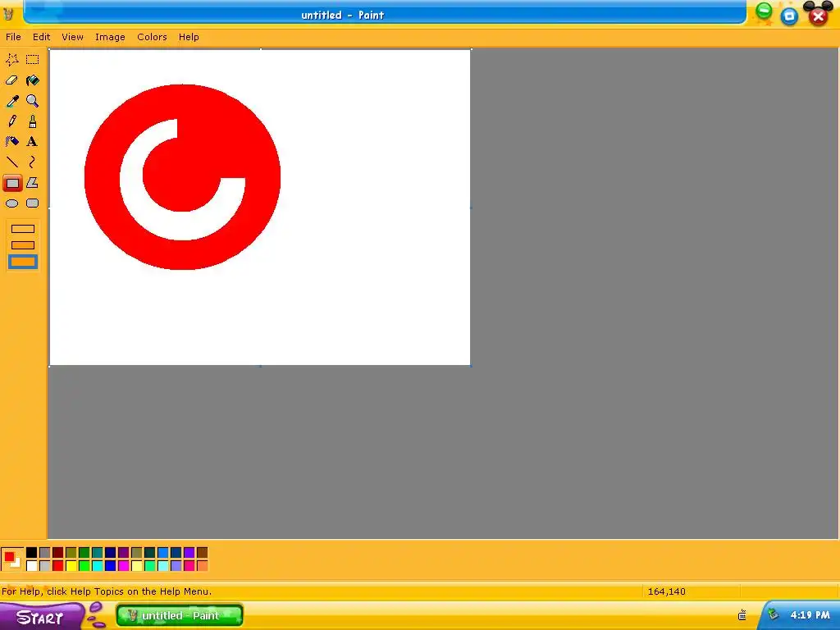The image size is (840, 630).
Task: Open the View menu
Action: tap(72, 37)
